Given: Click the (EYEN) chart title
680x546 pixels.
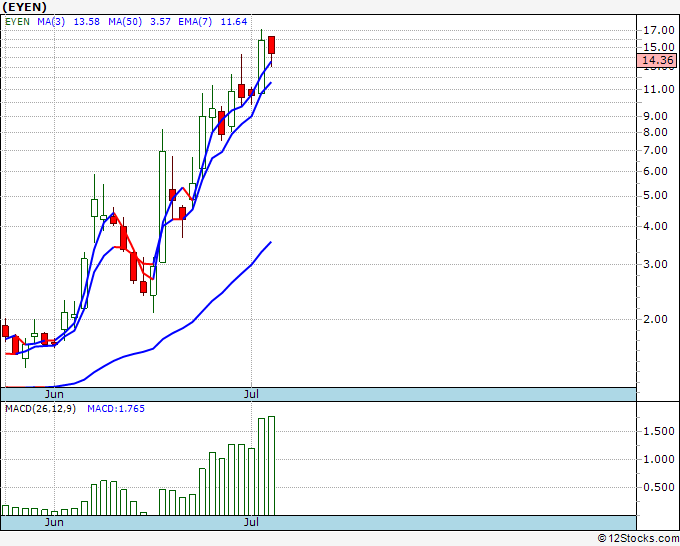Looking at the screenshot, I should [25, 7].
